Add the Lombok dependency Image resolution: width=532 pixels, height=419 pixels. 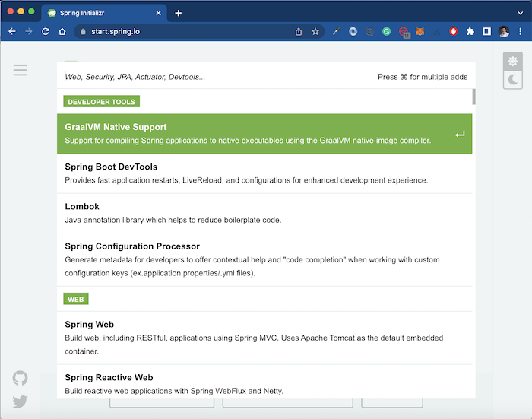point(264,213)
